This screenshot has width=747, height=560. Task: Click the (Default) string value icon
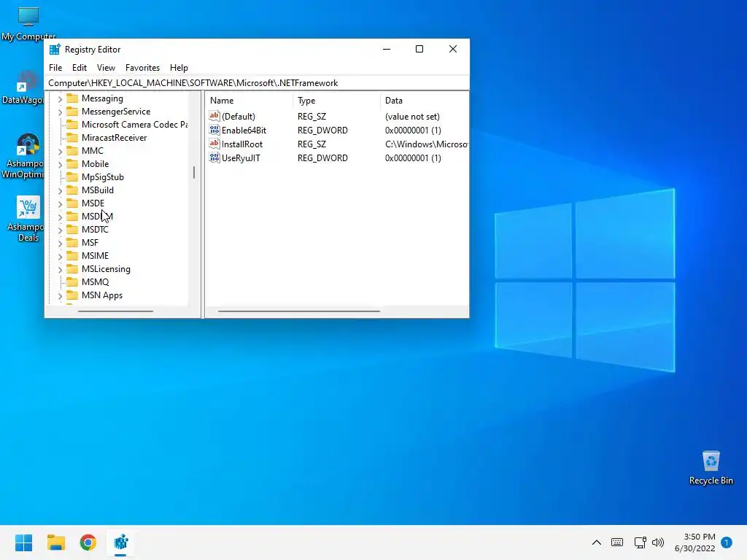coord(214,116)
